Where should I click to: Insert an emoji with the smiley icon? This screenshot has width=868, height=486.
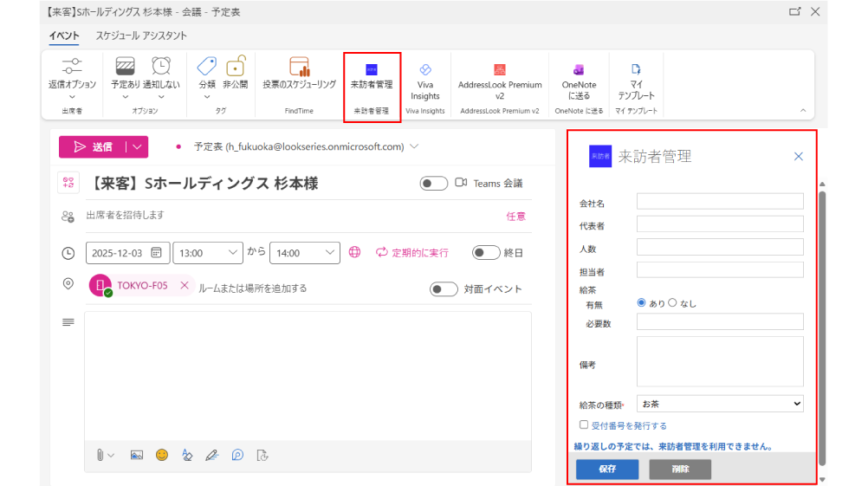point(162,454)
